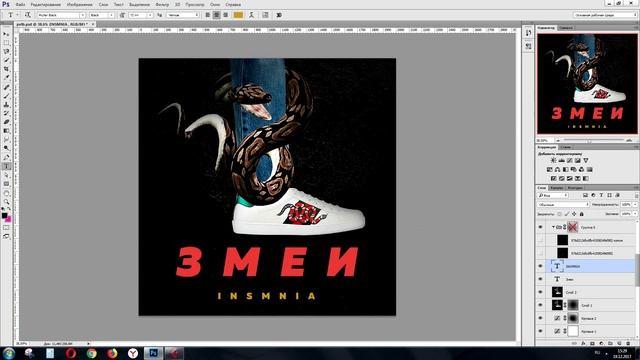Open the Character panel toggle icon
The height and width of the screenshot is (360, 640).
pyautogui.click(x=265, y=15)
